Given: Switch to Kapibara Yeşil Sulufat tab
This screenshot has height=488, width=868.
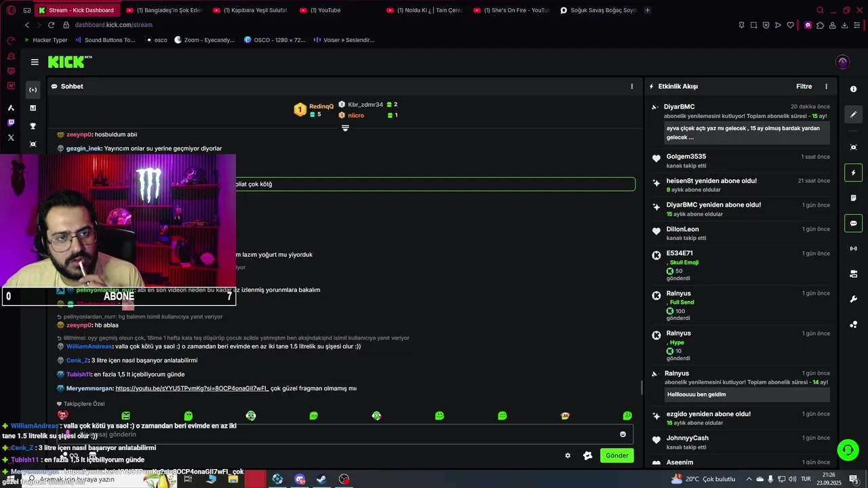Looking at the screenshot, I should point(252,10).
